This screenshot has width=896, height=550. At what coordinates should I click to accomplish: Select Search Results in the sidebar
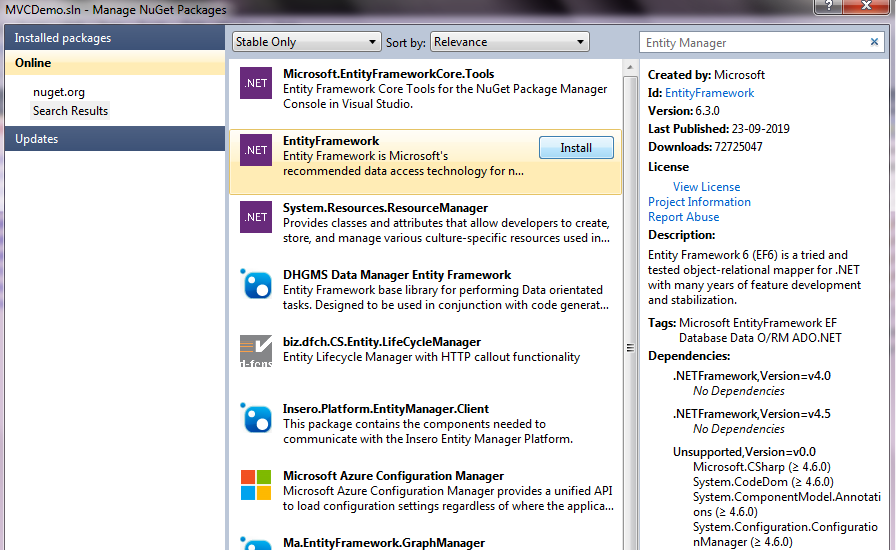point(70,111)
